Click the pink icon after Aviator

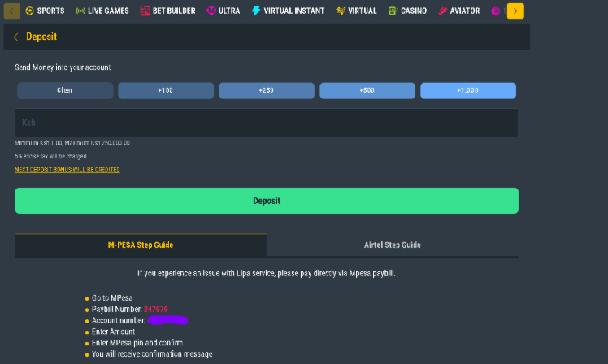pos(496,11)
